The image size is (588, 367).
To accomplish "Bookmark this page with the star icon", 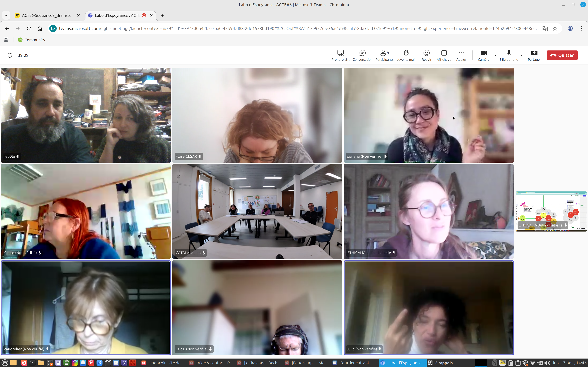I will [555, 28].
